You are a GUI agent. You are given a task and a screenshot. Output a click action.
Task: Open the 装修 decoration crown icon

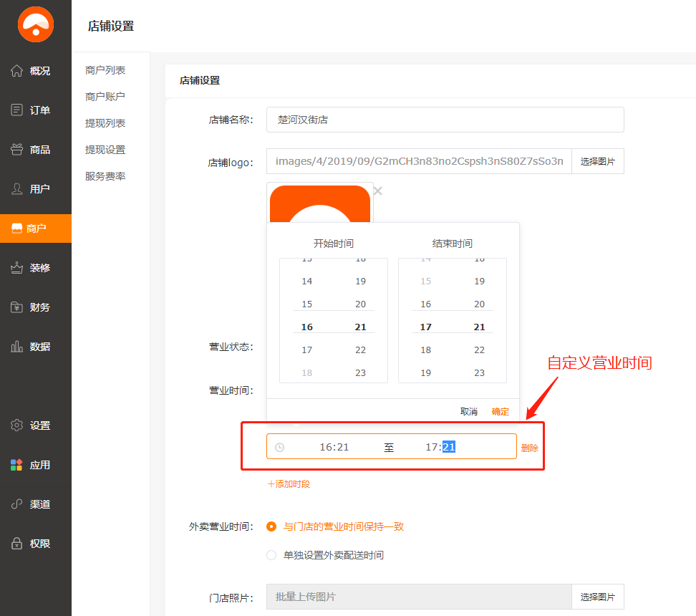coord(17,268)
